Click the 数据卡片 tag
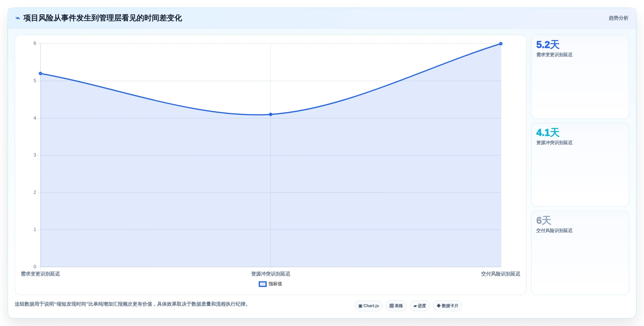This screenshot has height=326, width=644. 448,306
